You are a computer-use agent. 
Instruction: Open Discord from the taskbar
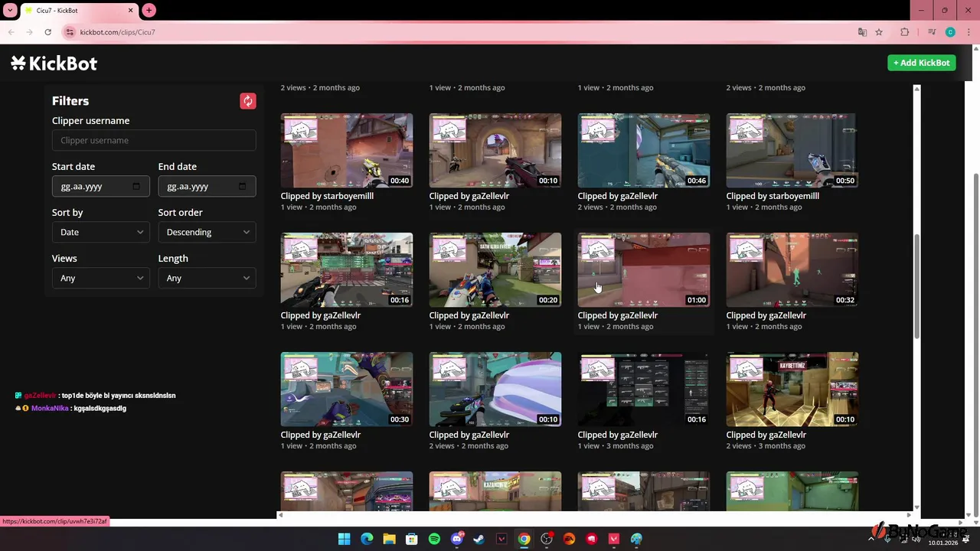457,539
